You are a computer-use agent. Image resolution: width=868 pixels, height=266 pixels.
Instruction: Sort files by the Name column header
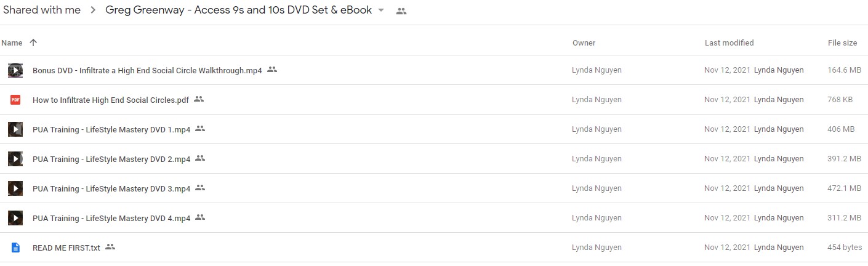[x=12, y=43]
